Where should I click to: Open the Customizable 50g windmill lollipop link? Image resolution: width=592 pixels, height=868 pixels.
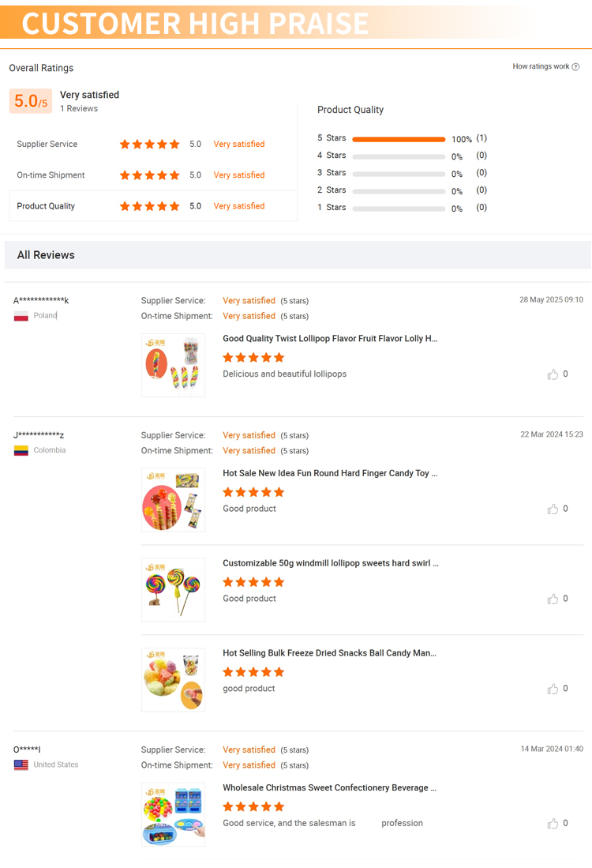tap(330, 564)
